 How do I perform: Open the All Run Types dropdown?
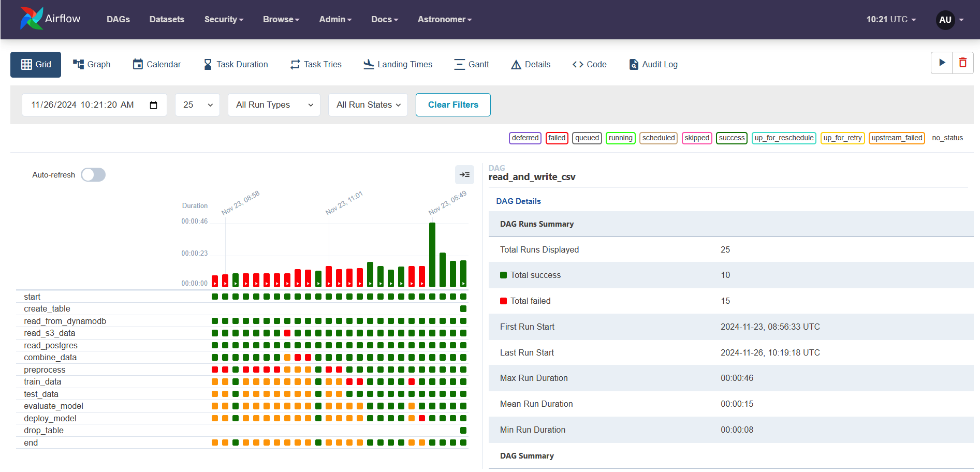click(x=274, y=105)
